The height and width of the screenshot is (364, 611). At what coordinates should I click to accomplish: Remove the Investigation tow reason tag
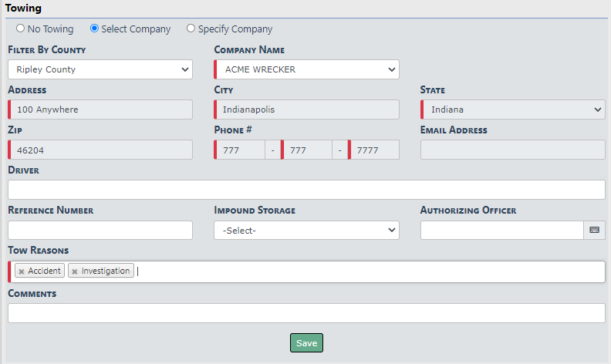[x=75, y=271]
